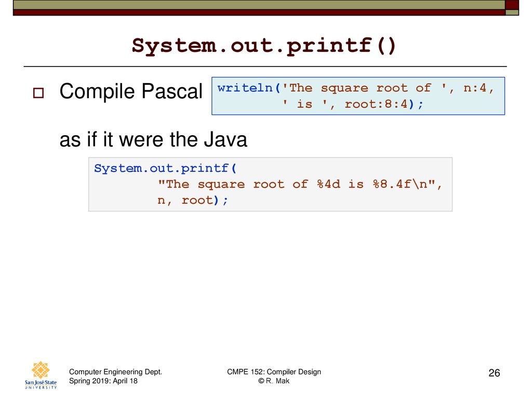The width and height of the screenshot is (532, 399).
Task: Click the System.out.printf() slide title
Action: pyautogui.click(x=264, y=46)
